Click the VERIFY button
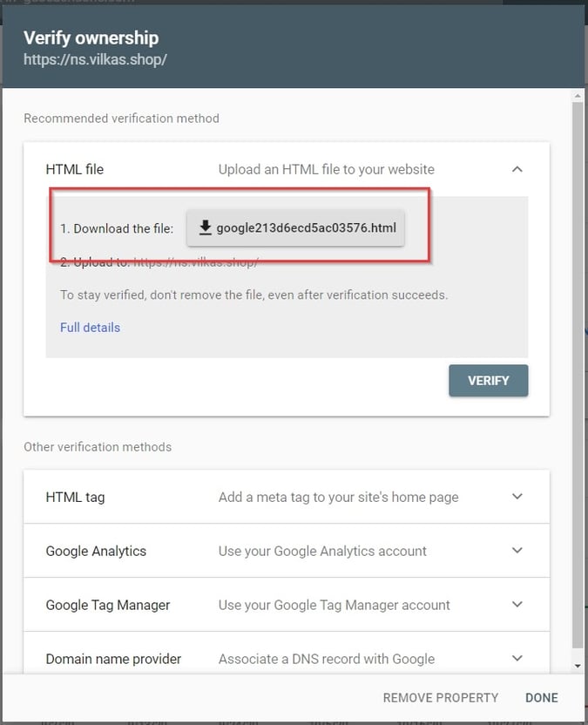 click(x=488, y=381)
